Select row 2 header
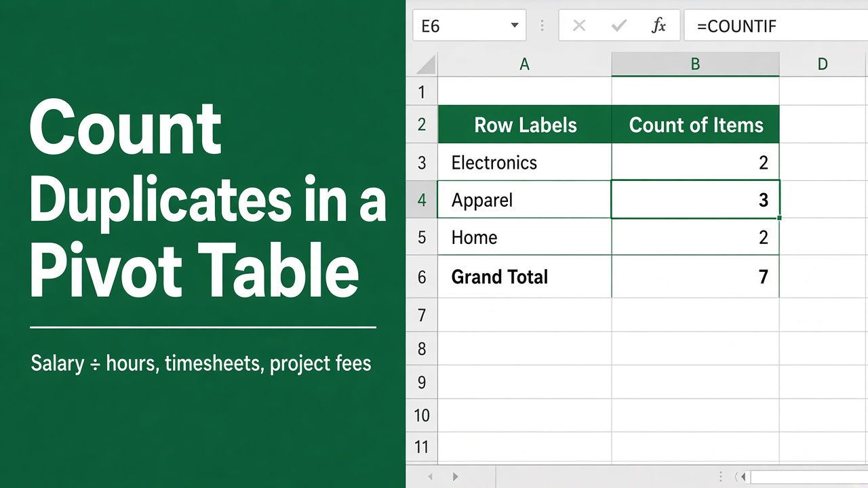 coord(422,125)
